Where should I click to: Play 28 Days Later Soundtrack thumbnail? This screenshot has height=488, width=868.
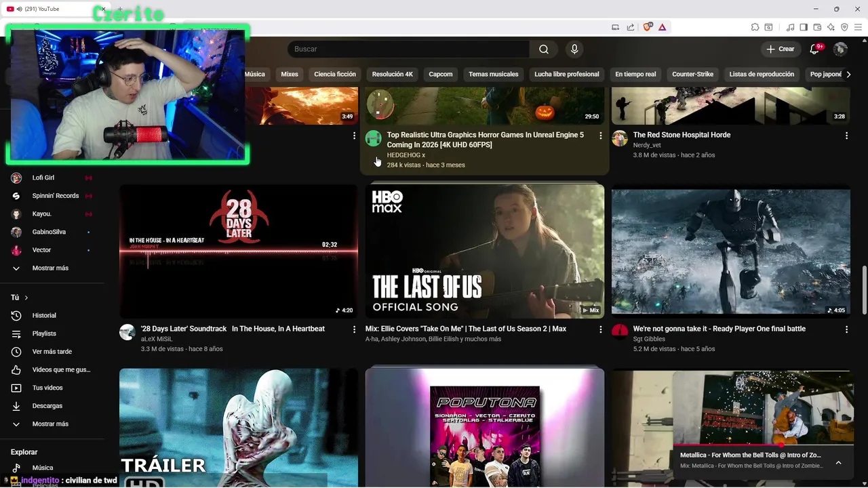click(x=239, y=251)
